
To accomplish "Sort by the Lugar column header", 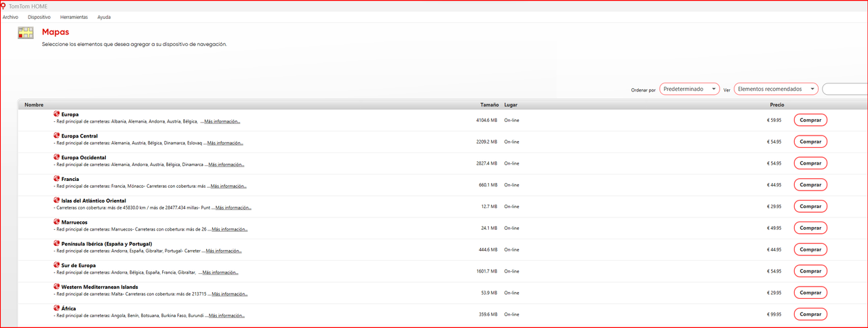I will [x=511, y=105].
